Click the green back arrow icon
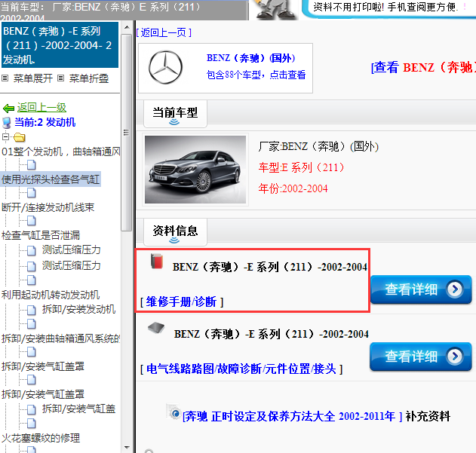The image size is (476, 453). tap(8, 108)
